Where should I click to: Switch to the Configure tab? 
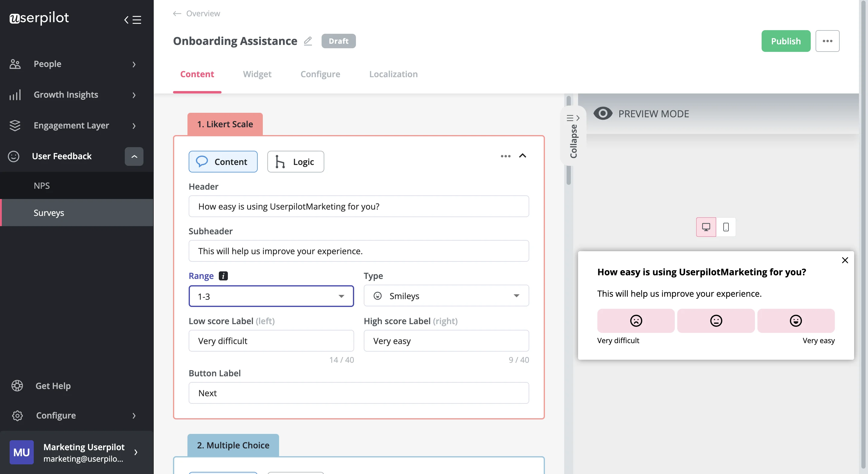pyautogui.click(x=320, y=74)
